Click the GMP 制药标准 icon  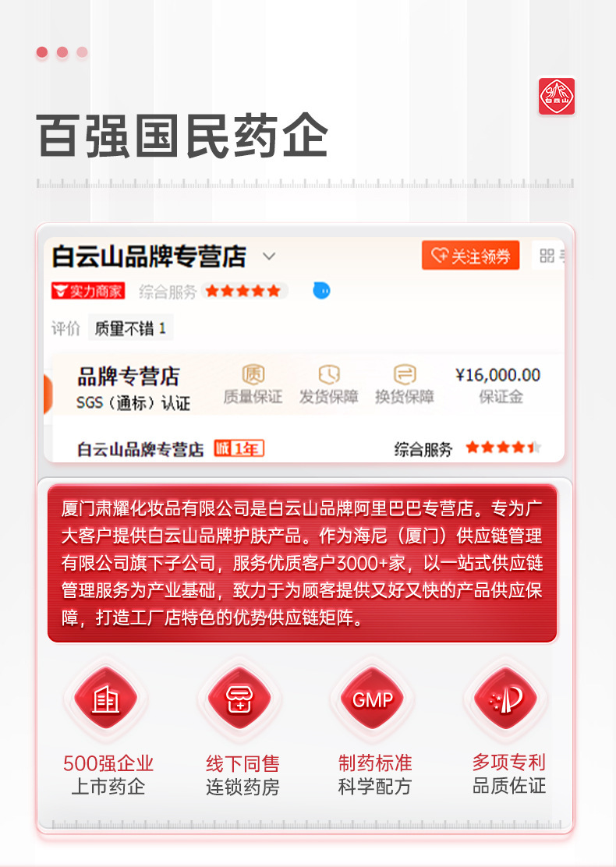(x=373, y=699)
